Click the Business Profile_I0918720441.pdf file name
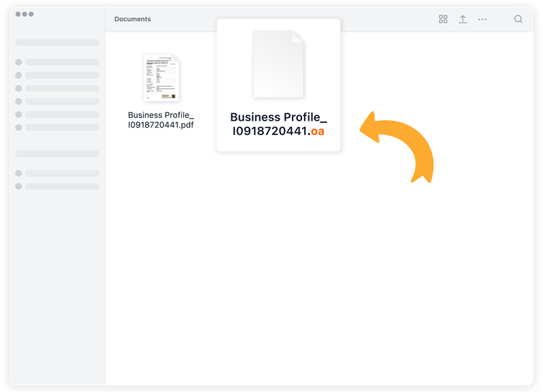Viewport: 543px width, 392px height. click(161, 119)
